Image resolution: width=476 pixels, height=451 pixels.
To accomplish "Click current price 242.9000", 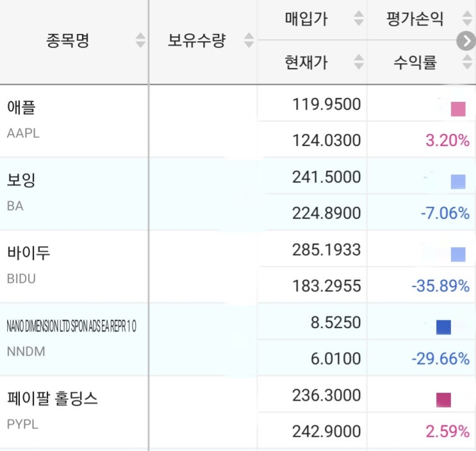I will click(x=326, y=431).
